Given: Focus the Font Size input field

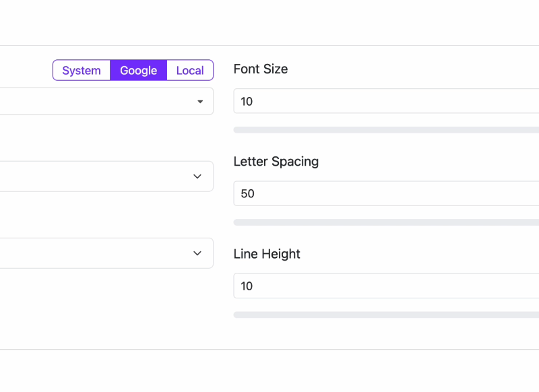Looking at the screenshot, I should tap(386, 101).
